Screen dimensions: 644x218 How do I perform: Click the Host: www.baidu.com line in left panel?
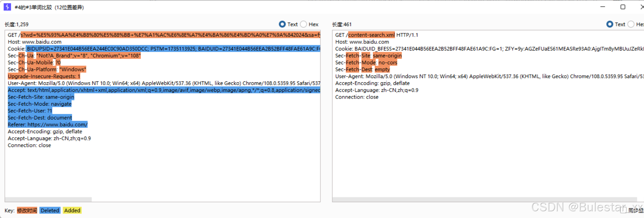[x=35, y=42]
